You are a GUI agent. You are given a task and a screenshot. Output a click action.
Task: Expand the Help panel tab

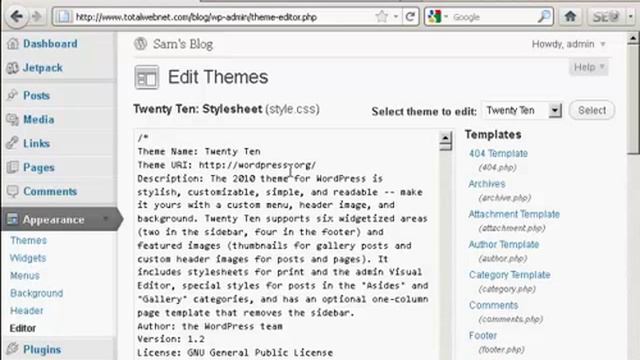pos(589,67)
